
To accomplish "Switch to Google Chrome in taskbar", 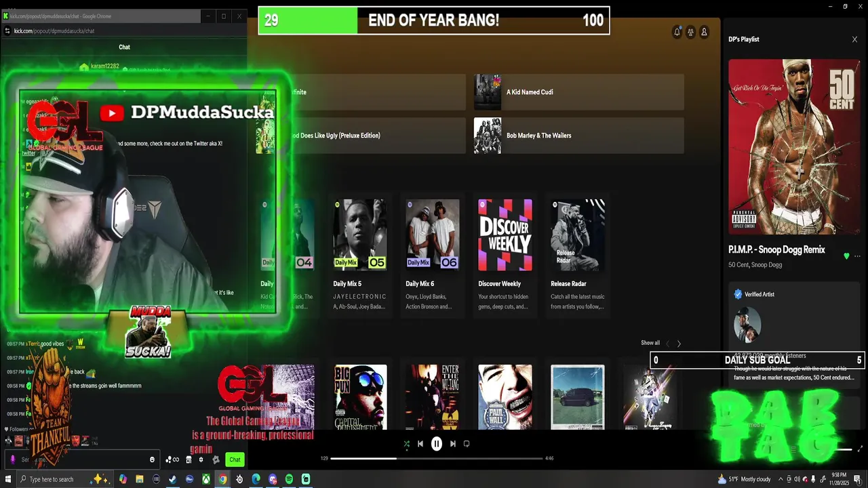I will coord(222,479).
